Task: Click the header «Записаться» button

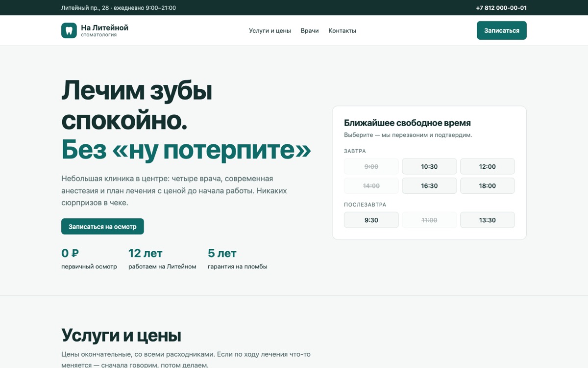Action: pyautogui.click(x=502, y=30)
